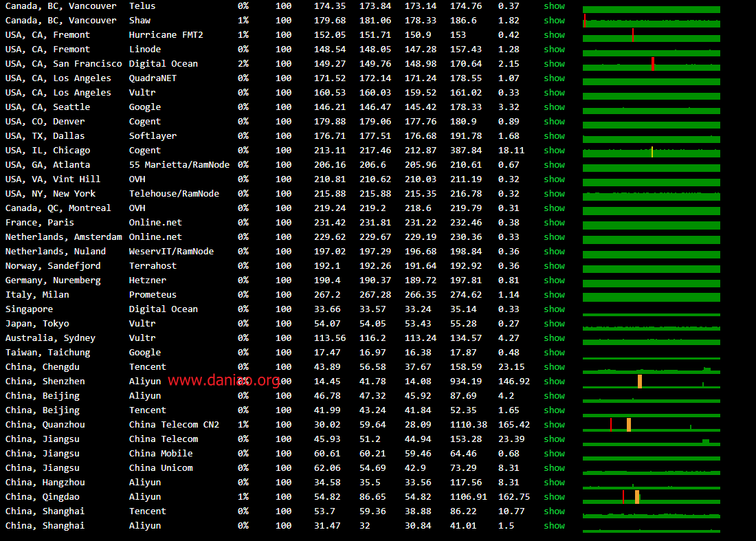Select the '387.84' value in Chicago row
756x541 pixels.
(x=466, y=151)
